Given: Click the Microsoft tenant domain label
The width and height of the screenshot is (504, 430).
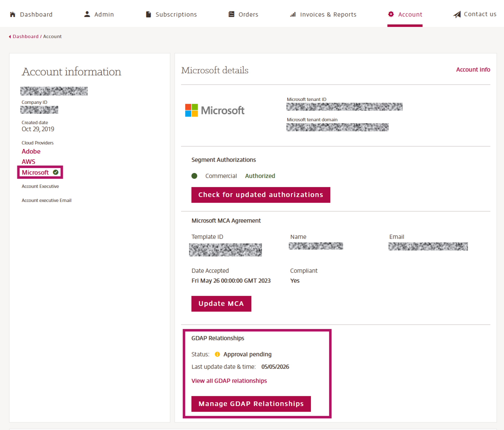Looking at the screenshot, I should [x=312, y=120].
